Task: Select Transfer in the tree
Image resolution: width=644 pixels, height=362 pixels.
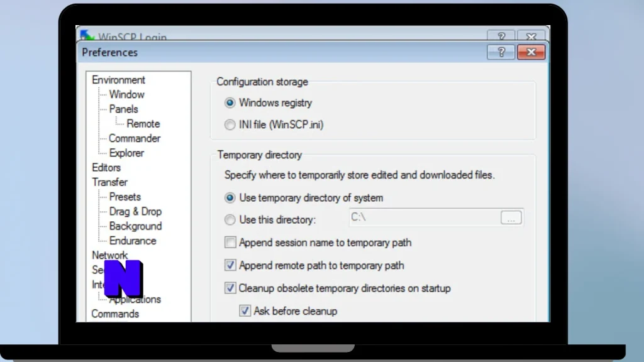Action: [109, 182]
